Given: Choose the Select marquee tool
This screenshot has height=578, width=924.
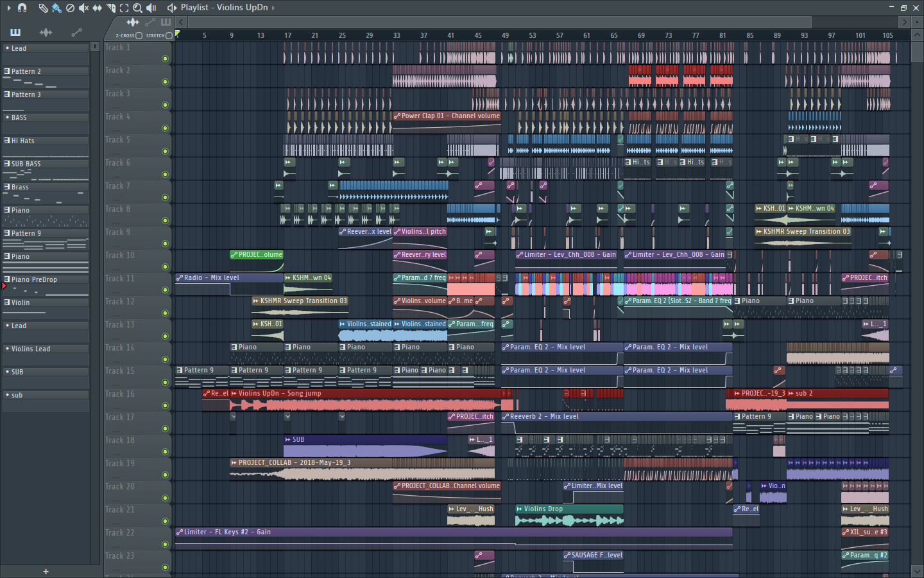Looking at the screenshot, I should coord(124,8).
